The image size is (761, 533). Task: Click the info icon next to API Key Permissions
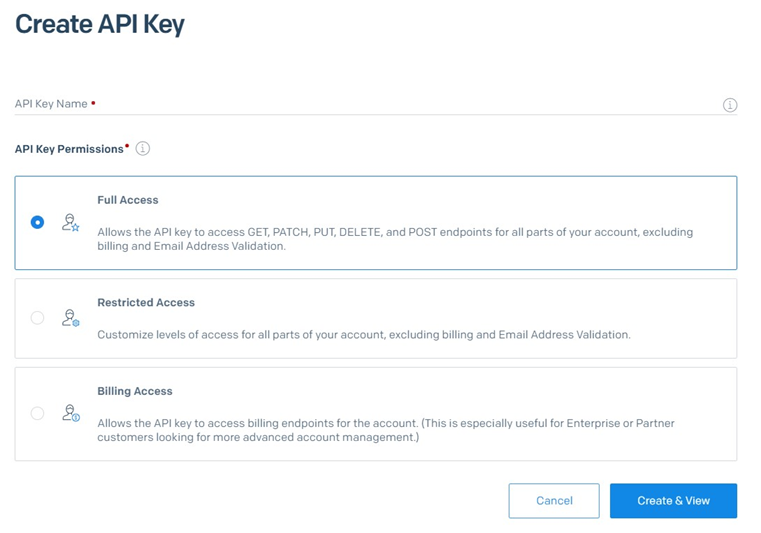point(143,149)
